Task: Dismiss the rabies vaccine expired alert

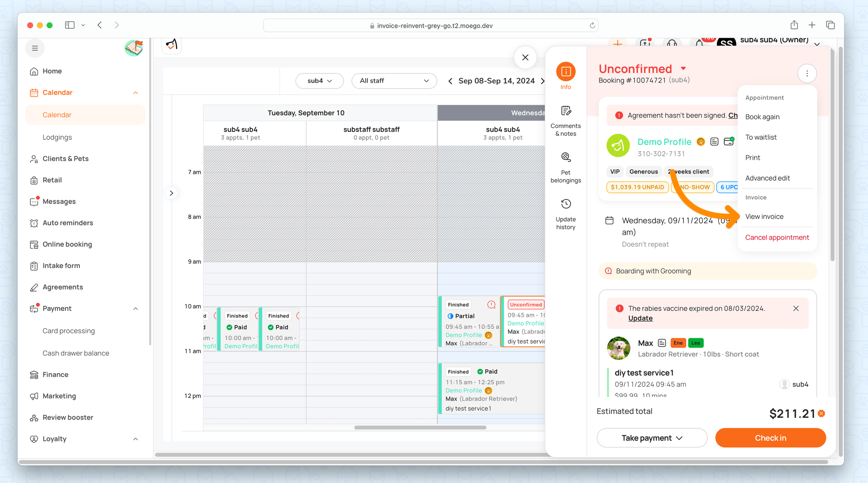Action: pos(796,308)
